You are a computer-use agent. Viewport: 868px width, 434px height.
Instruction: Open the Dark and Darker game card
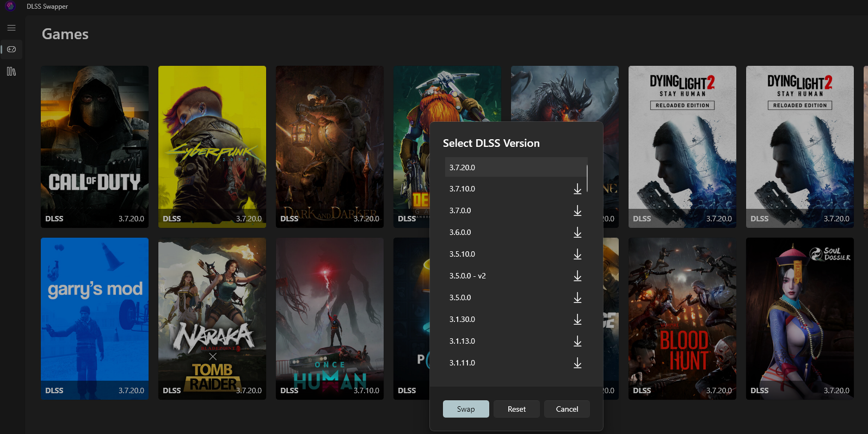pos(330,147)
